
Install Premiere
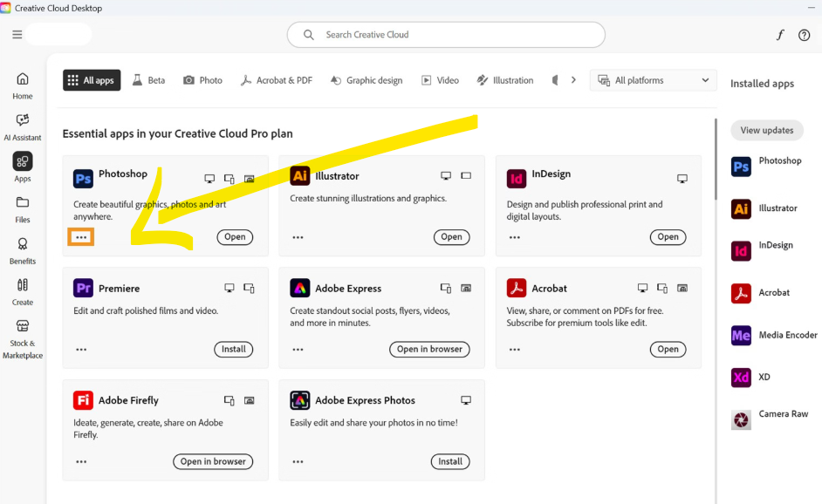click(x=233, y=349)
